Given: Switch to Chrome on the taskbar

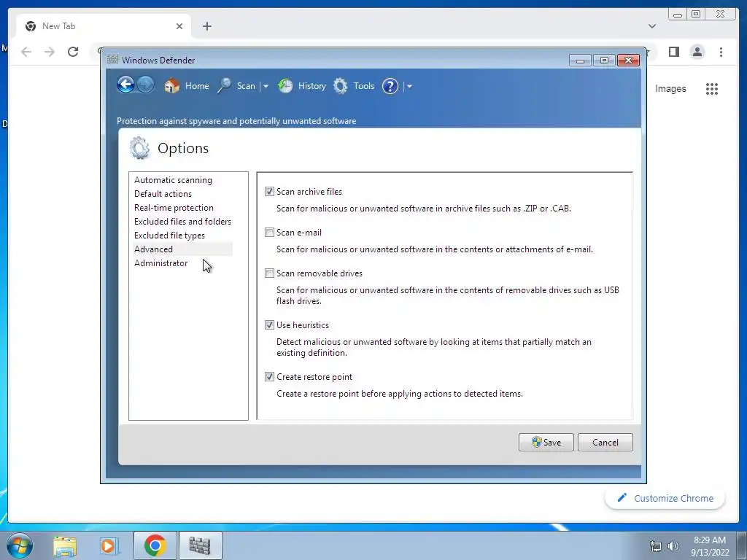Looking at the screenshot, I should (x=155, y=545).
